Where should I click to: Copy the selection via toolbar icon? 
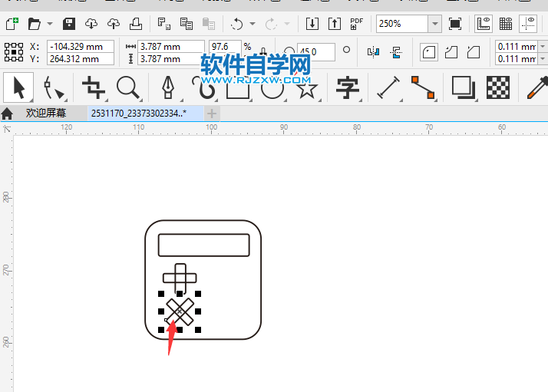(x=187, y=24)
